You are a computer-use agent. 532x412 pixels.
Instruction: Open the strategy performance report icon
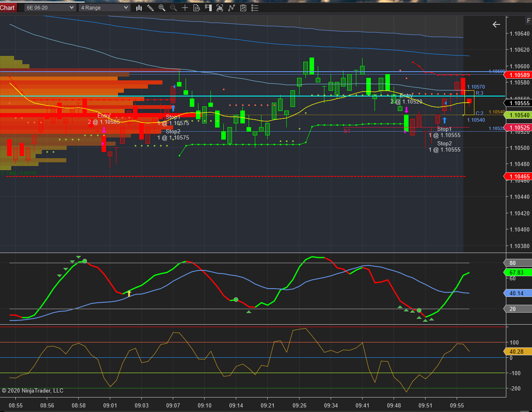[x=243, y=8]
